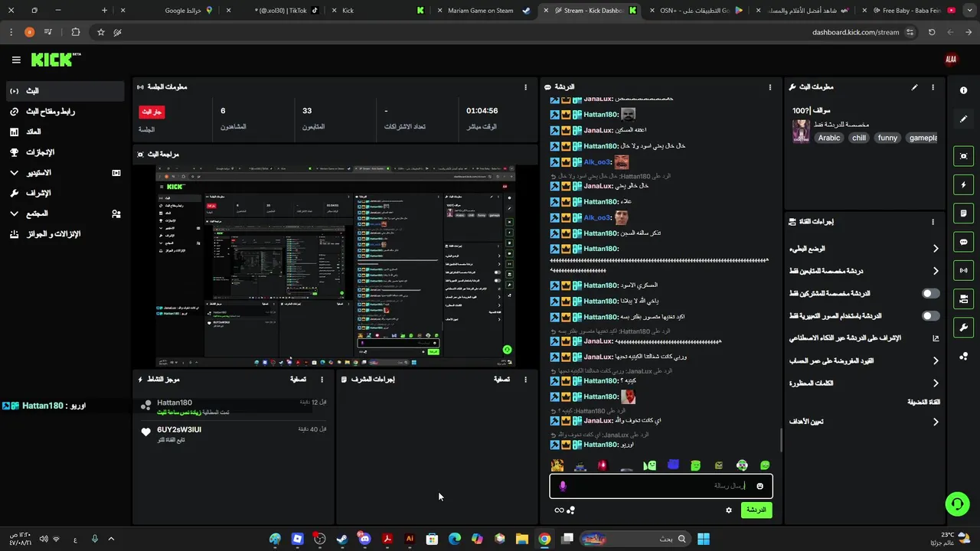Select the chat bubble icon in the right rail
Image resolution: width=980 pixels, height=551 pixels.
click(x=963, y=242)
